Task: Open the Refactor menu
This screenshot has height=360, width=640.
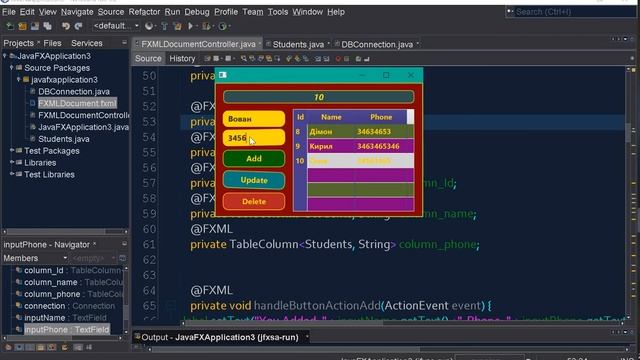Action: pos(144,12)
